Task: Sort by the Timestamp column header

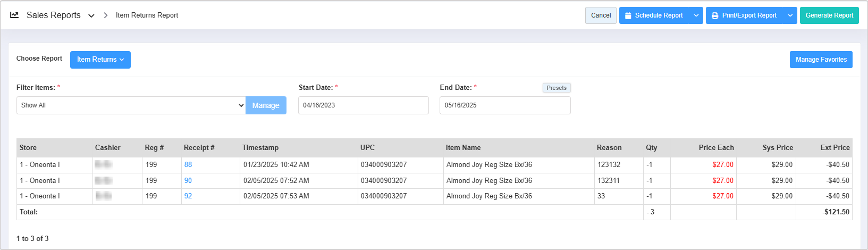Action: coord(260,148)
